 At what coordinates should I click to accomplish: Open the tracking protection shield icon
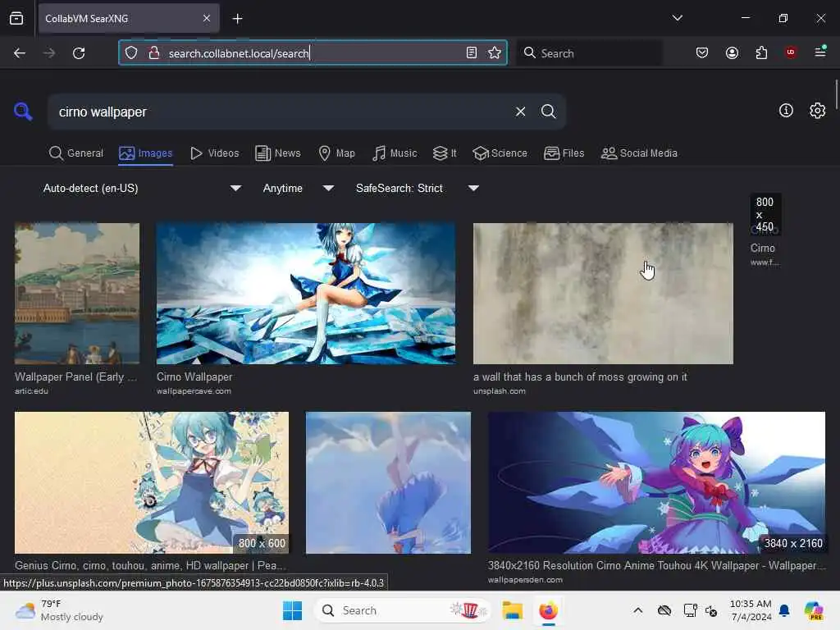coord(131,52)
